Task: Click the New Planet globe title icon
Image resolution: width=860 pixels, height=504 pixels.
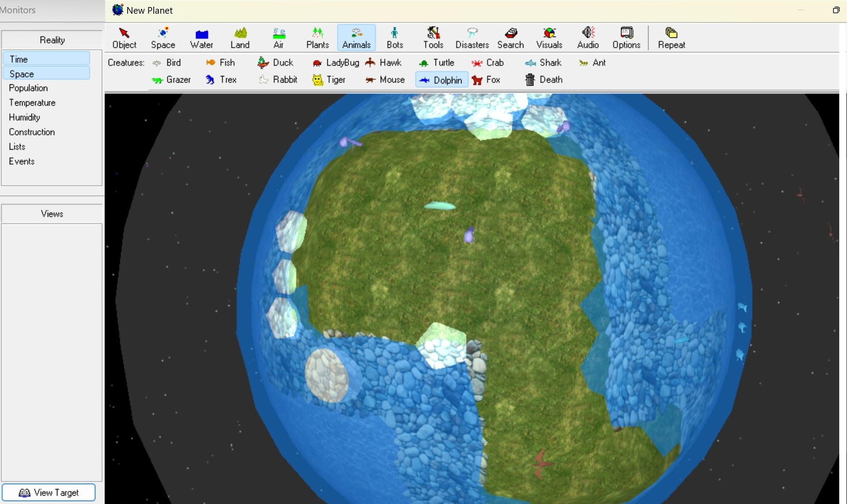Action: pyautogui.click(x=117, y=10)
